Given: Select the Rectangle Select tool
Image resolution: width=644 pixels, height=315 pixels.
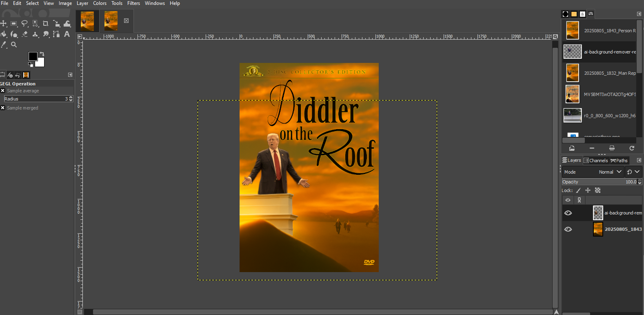Looking at the screenshot, I should (x=14, y=24).
